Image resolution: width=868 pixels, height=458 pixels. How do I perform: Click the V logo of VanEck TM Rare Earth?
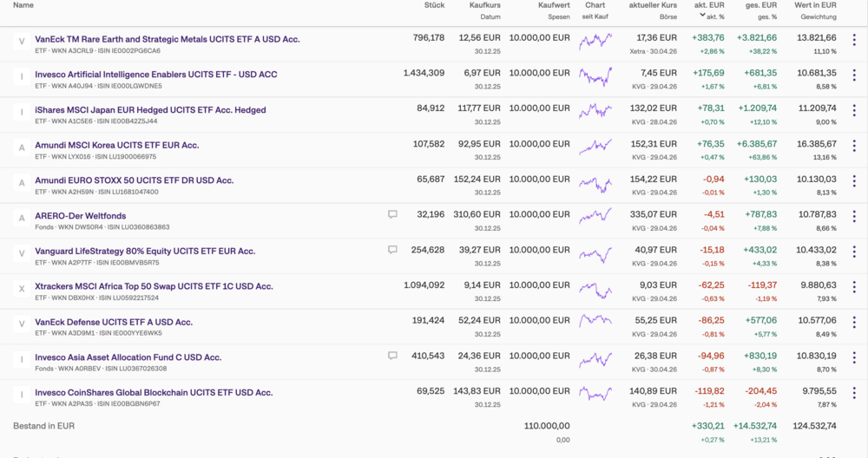click(x=22, y=42)
